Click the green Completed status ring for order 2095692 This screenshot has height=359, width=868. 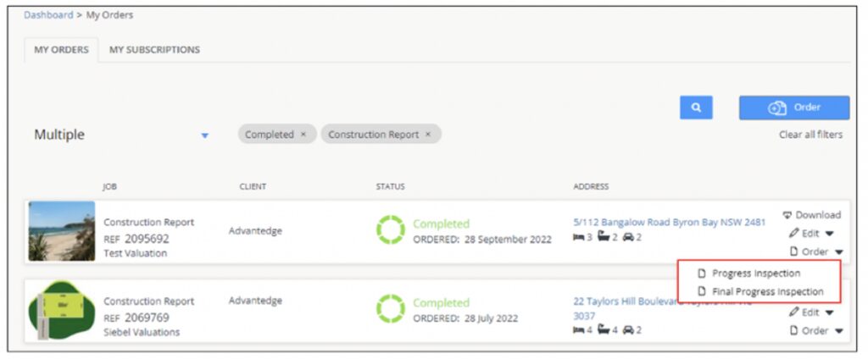pos(390,230)
